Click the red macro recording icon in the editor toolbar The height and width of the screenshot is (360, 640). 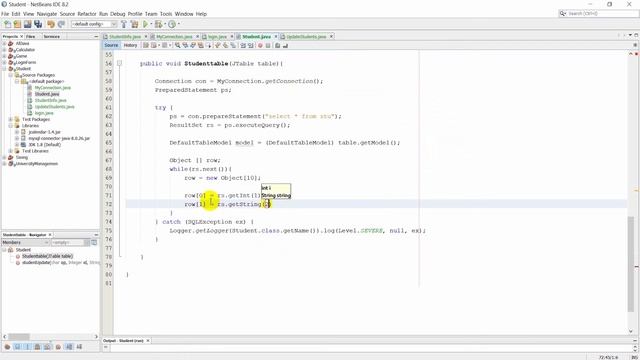tap(260, 45)
